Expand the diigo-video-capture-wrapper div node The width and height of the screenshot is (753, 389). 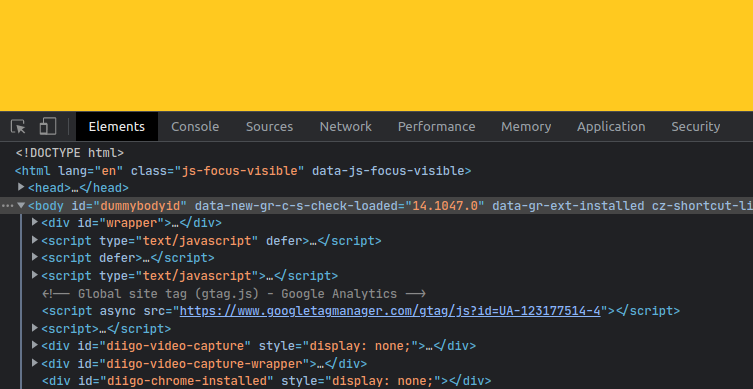click(35, 363)
